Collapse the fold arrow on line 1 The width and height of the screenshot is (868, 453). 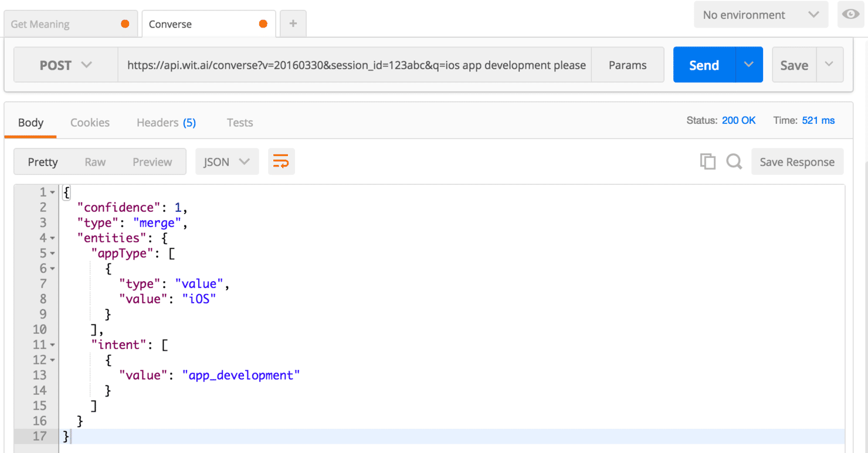click(52, 192)
